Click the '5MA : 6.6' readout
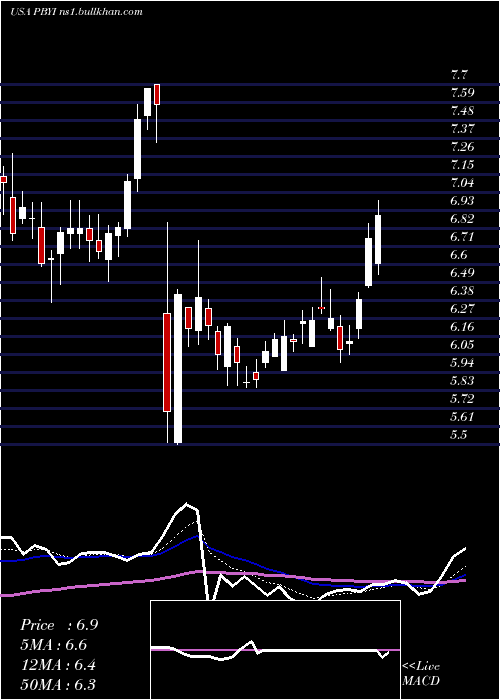 click(54, 645)
